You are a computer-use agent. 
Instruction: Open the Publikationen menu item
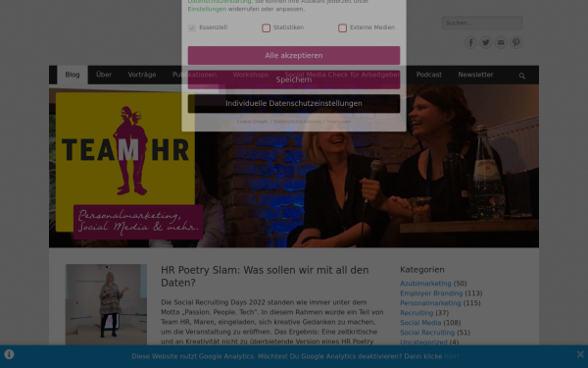click(x=194, y=75)
